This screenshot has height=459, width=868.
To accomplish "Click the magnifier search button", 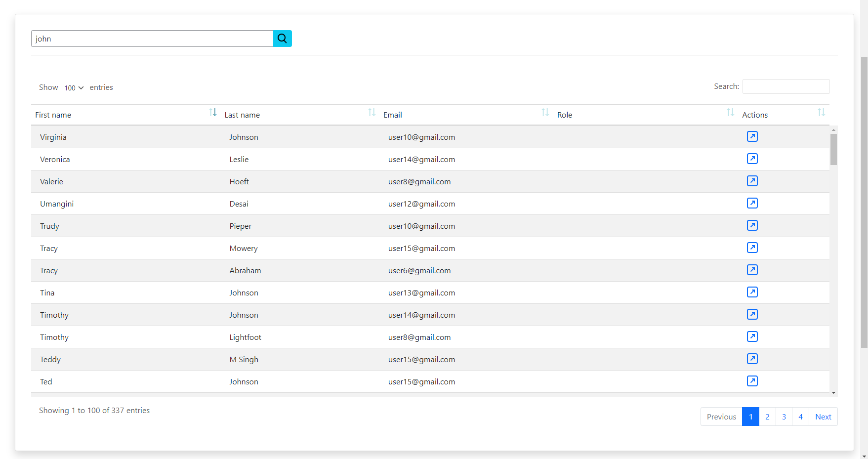I will (x=282, y=39).
